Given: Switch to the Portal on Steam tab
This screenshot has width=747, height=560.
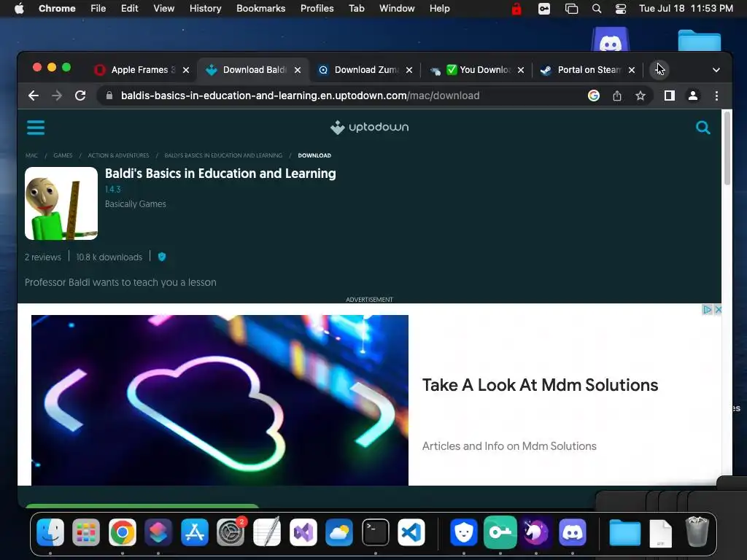Looking at the screenshot, I should pyautogui.click(x=589, y=70).
